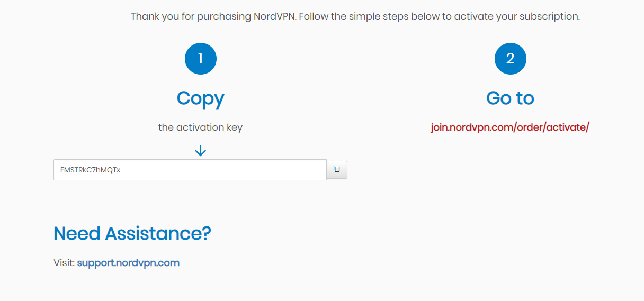Click the "Assistance?" word in the help heading
Image resolution: width=644 pixels, height=301 pixels.
tap(158, 233)
